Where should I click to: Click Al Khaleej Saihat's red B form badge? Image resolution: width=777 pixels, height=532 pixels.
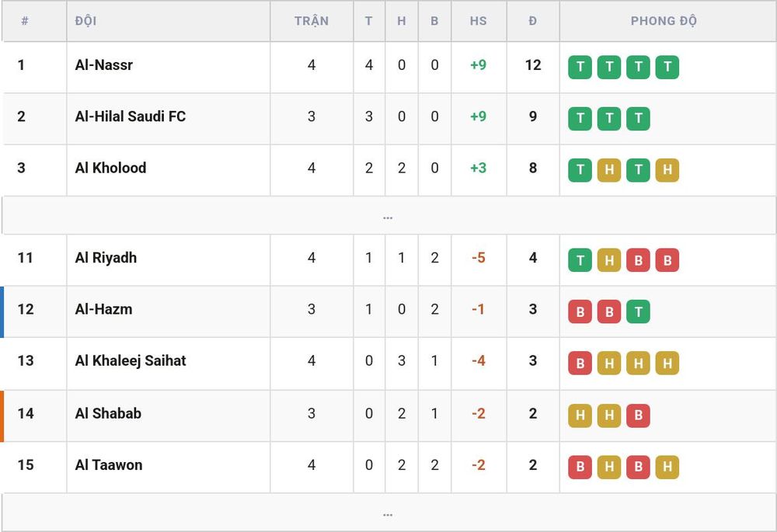pyautogui.click(x=580, y=363)
